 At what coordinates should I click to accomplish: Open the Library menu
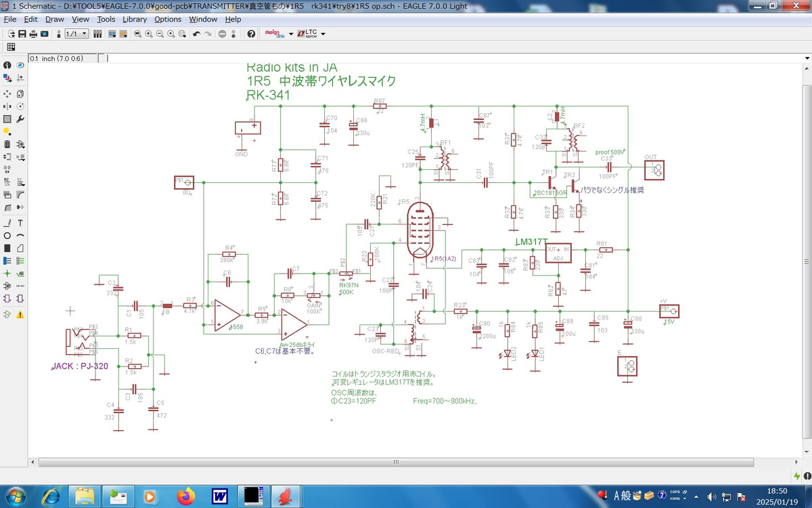pos(135,19)
